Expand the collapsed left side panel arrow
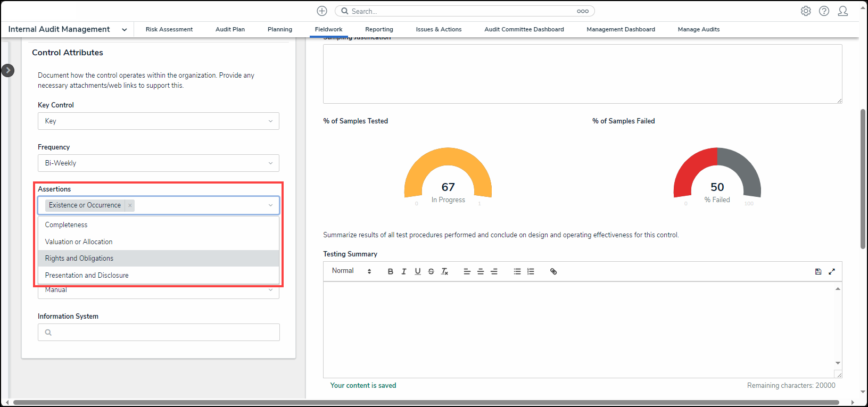The image size is (868, 407). (7, 70)
